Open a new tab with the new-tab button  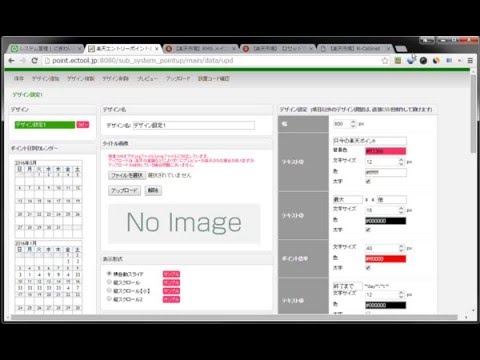(x=401, y=49)
